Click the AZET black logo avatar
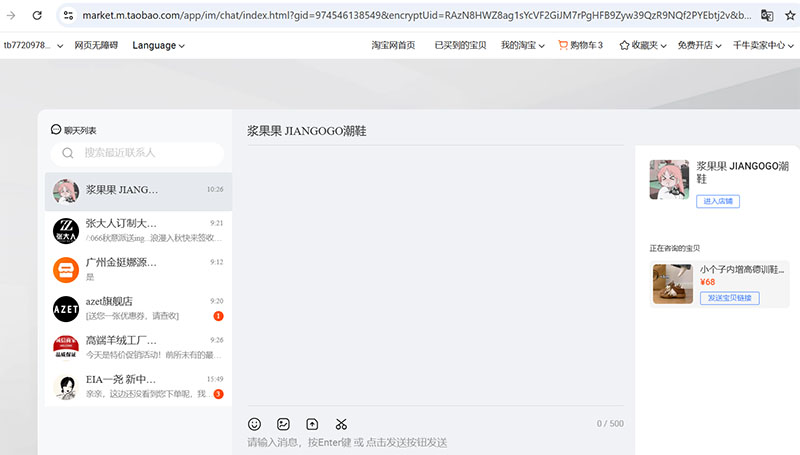The image size is (800, 455). 66,309
